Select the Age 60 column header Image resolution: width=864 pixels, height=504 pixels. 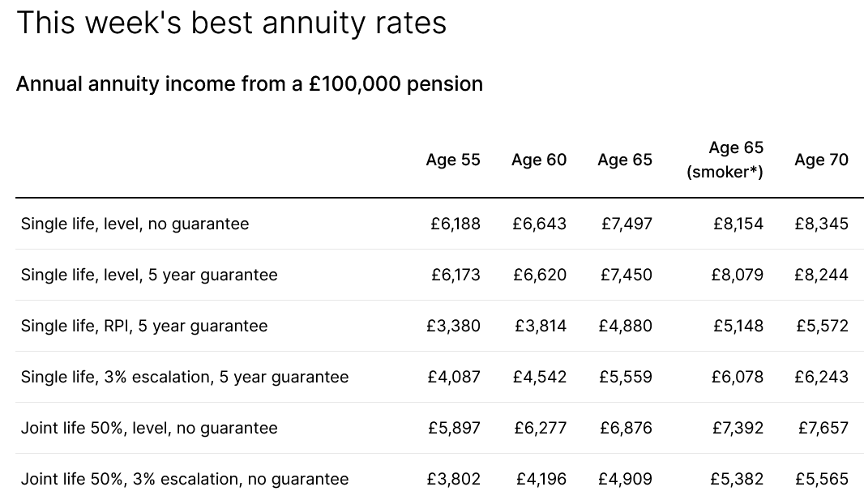click(539, 160)
